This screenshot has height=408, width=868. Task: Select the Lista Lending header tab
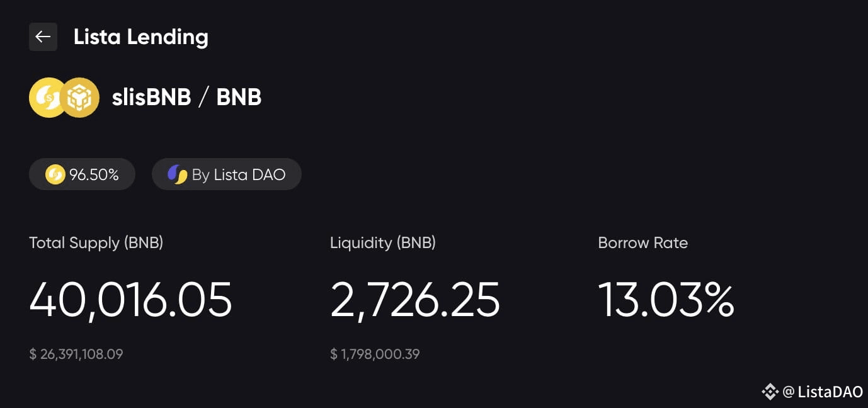(x=141, y=37)
